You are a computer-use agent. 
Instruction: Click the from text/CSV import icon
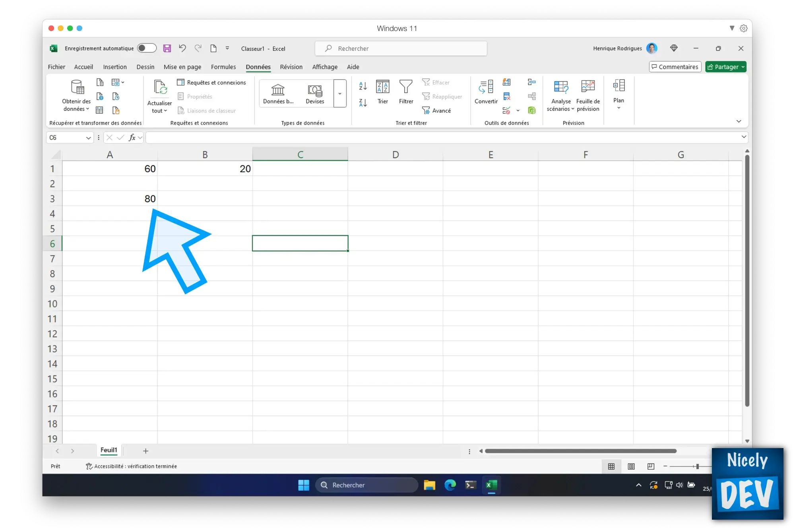[100, 82]
